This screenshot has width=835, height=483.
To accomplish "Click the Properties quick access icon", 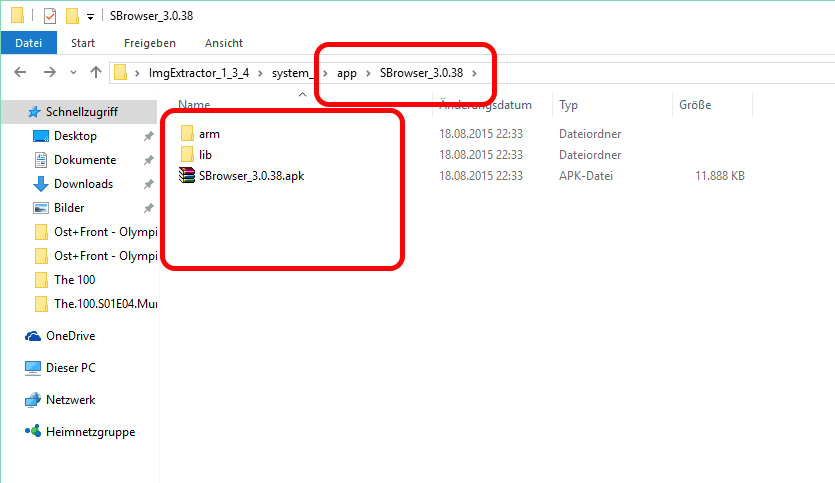I will coord(50,16).
